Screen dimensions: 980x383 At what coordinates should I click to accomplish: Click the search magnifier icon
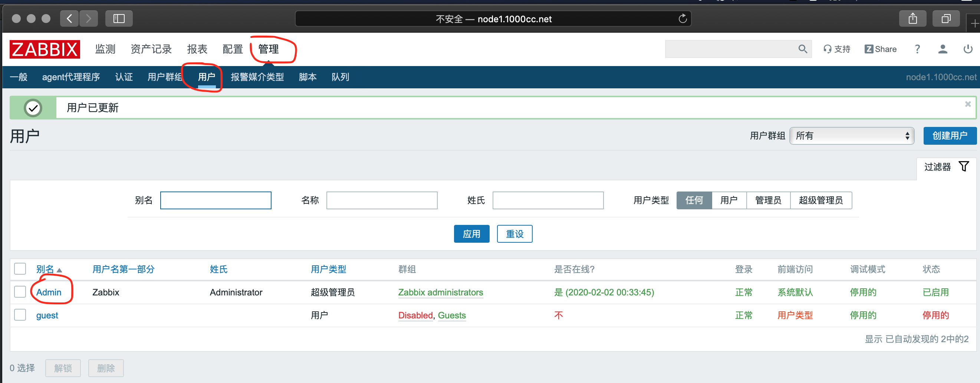pos(802,49)
